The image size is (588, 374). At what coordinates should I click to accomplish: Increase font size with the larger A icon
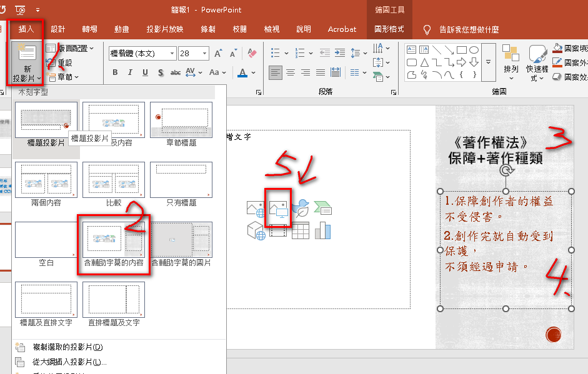218,53
